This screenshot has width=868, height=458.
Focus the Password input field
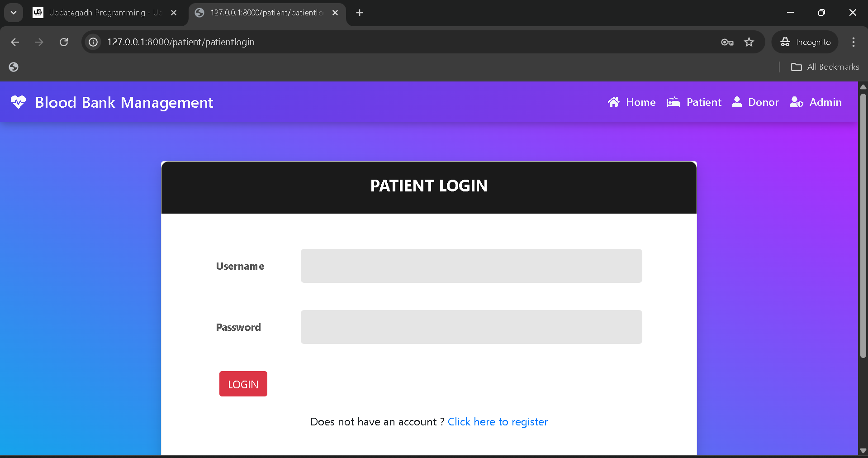tap(471, 327)
